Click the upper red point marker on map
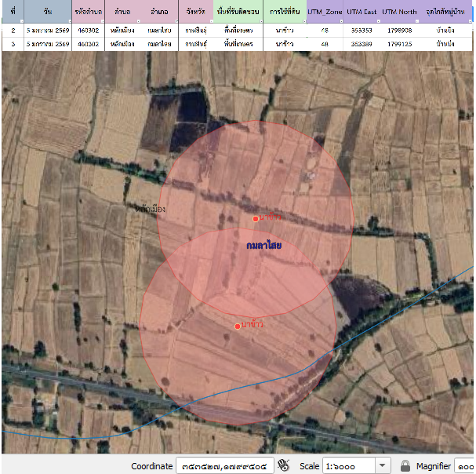This screenshot has width=476, height=474. 256,218
